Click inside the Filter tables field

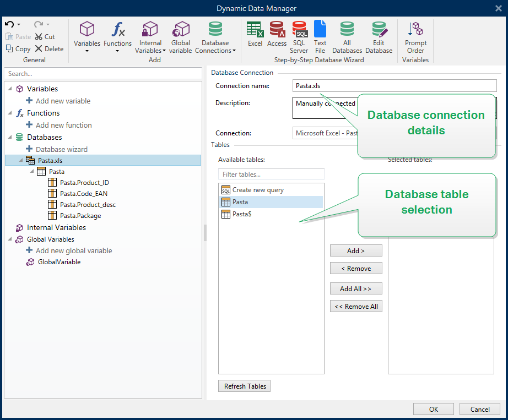coord(271,173)
